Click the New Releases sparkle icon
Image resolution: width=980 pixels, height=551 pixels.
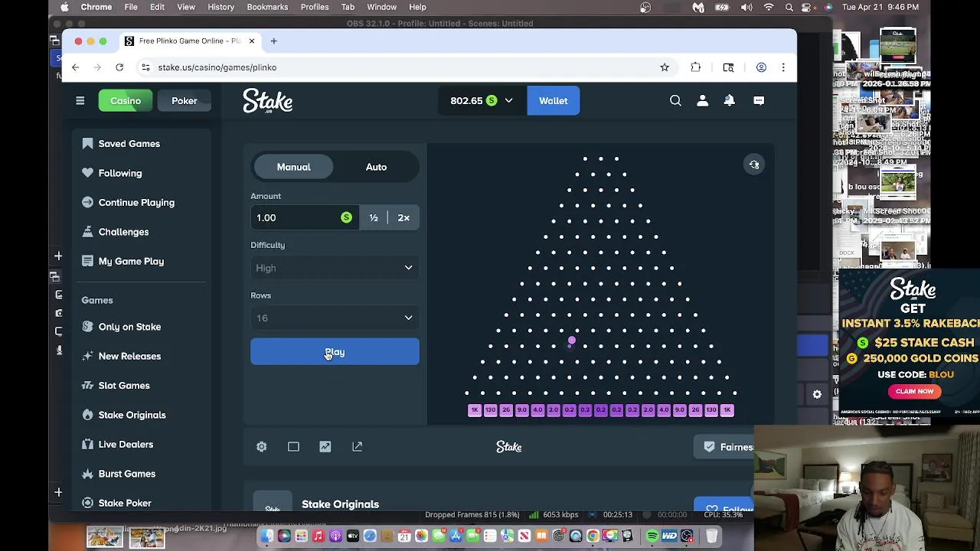tap(87, 356)
